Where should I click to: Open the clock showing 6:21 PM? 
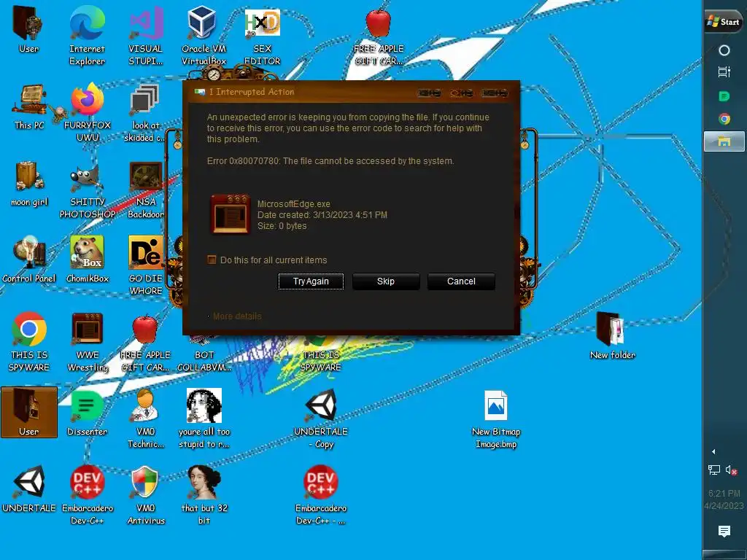pos(724,499)
